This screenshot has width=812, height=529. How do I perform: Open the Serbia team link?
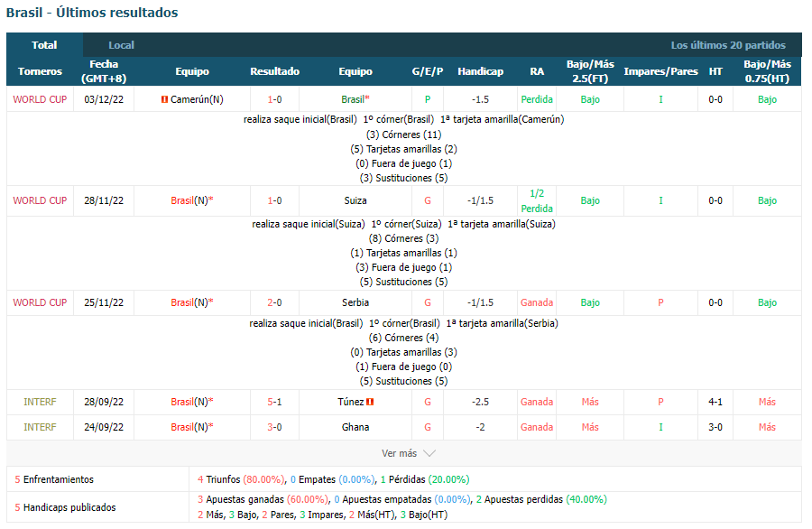coord(355,302)
